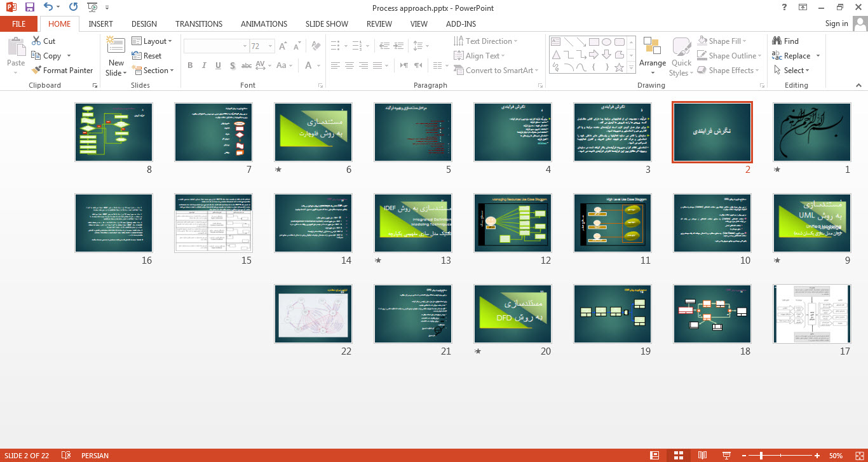Click the Save icon in quick access toolbar
Screen dimensions: 868x462
click(x=30, y=8)
